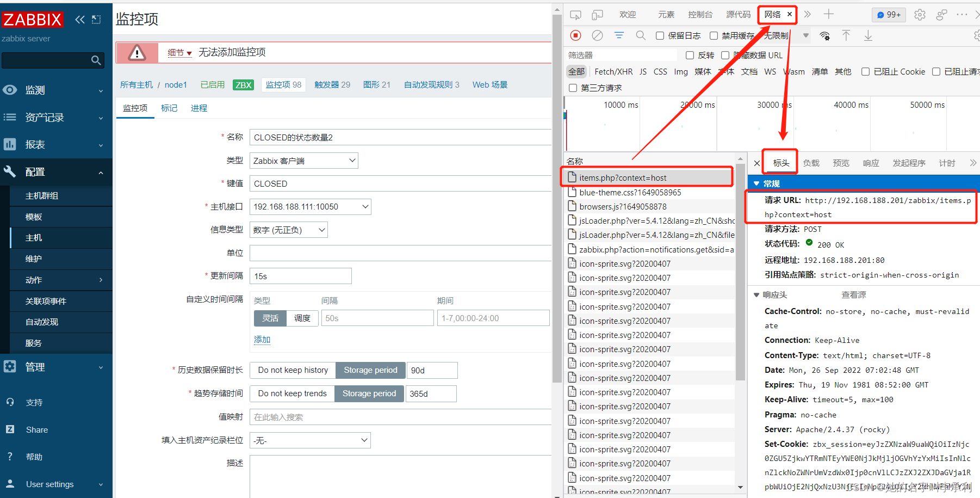Collapse the Zabbix sidebar
980x498 pixels.
click(80, 19)
